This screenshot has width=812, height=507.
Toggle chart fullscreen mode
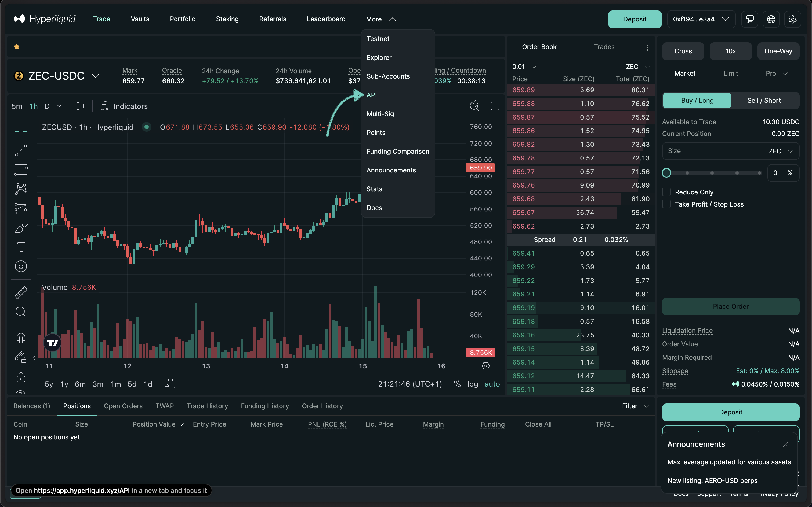(x=495, y=106)
